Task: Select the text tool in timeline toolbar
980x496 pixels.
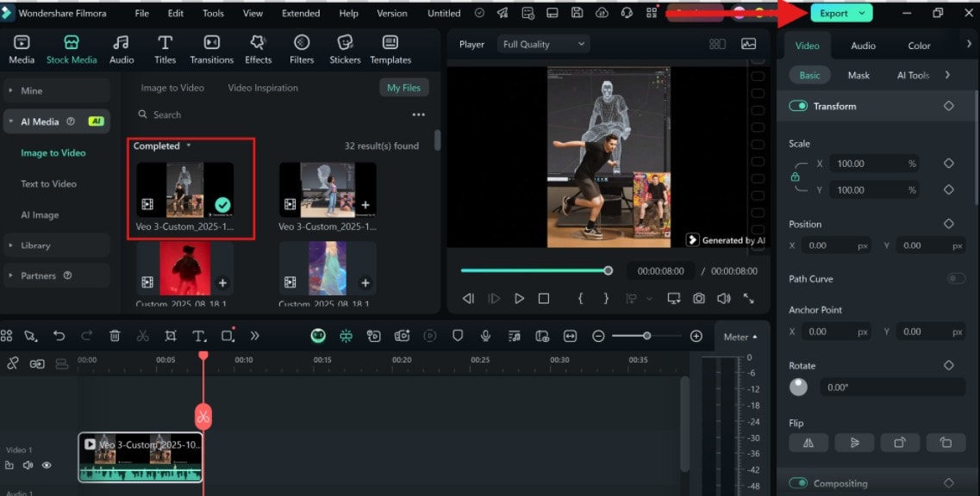Action: tap(199, 336)
